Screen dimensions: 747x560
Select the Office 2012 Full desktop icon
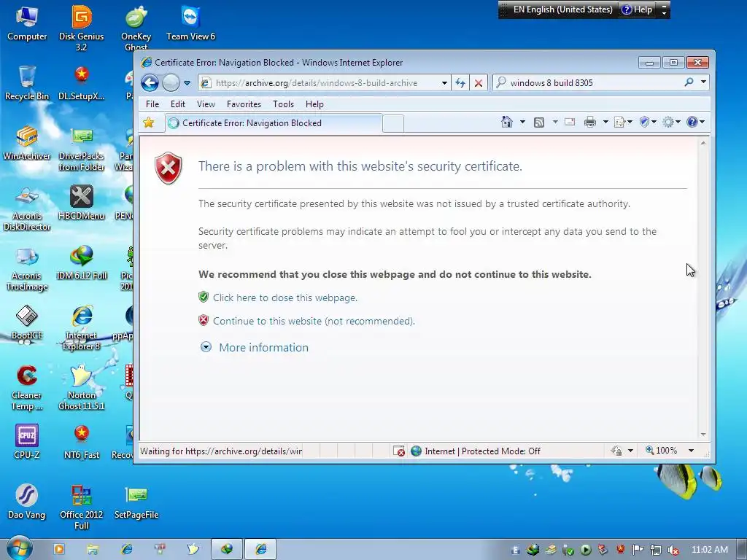coord(82,507)
